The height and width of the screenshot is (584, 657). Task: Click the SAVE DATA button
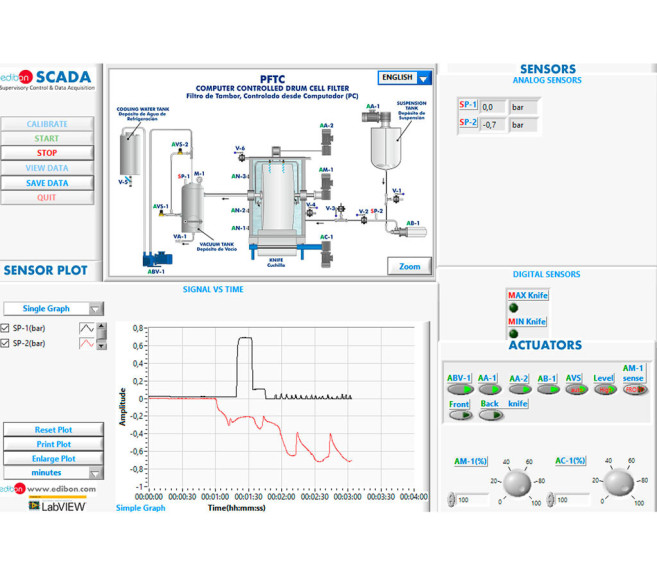(47, 183)
